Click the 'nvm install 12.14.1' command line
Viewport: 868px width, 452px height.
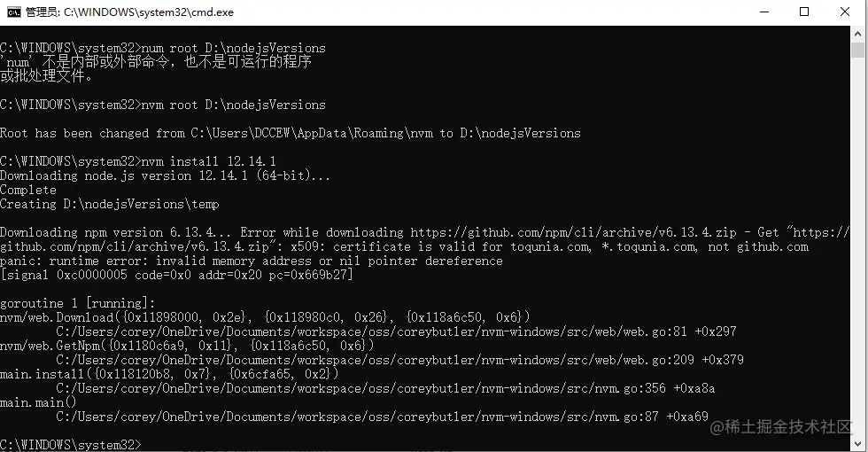pos(208,161)
